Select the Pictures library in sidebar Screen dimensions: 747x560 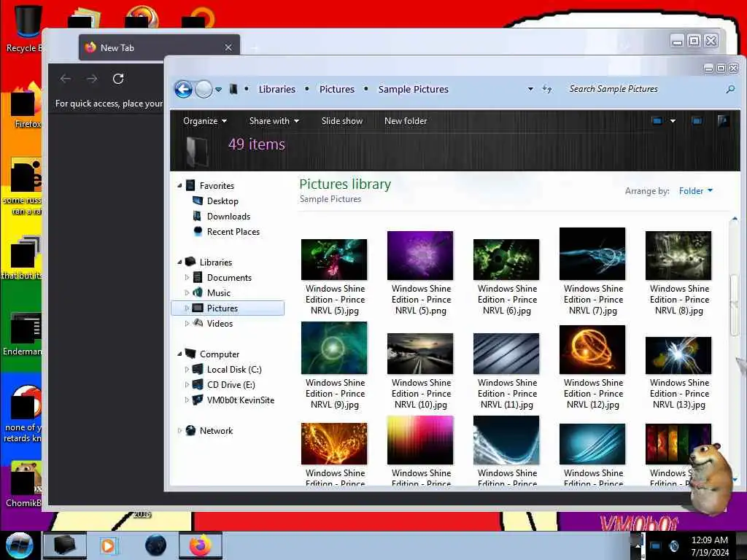(x=228, y=308)
